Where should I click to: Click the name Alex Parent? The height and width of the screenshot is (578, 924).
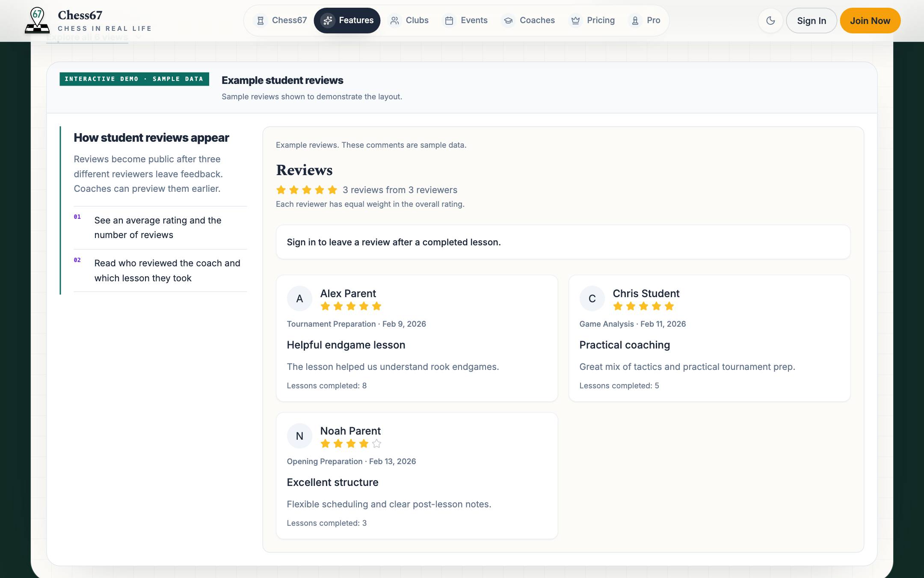coord(348,293)
